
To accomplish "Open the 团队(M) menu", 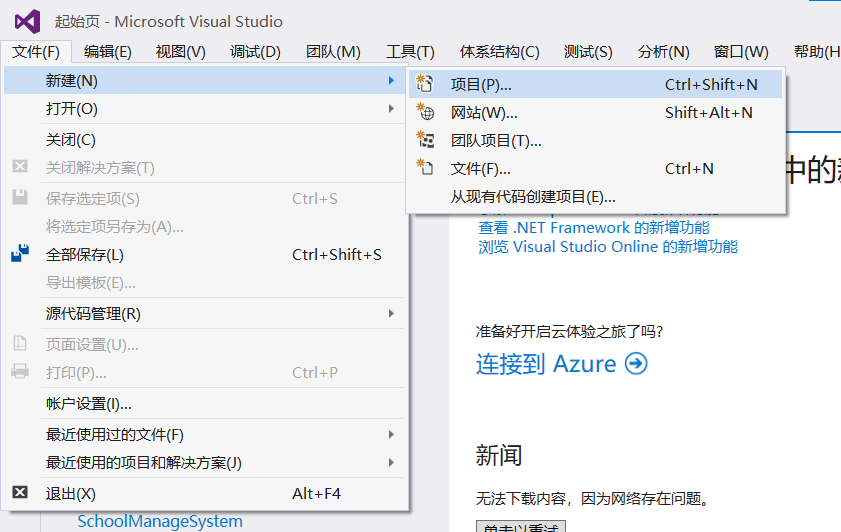I will click(333, 52).
